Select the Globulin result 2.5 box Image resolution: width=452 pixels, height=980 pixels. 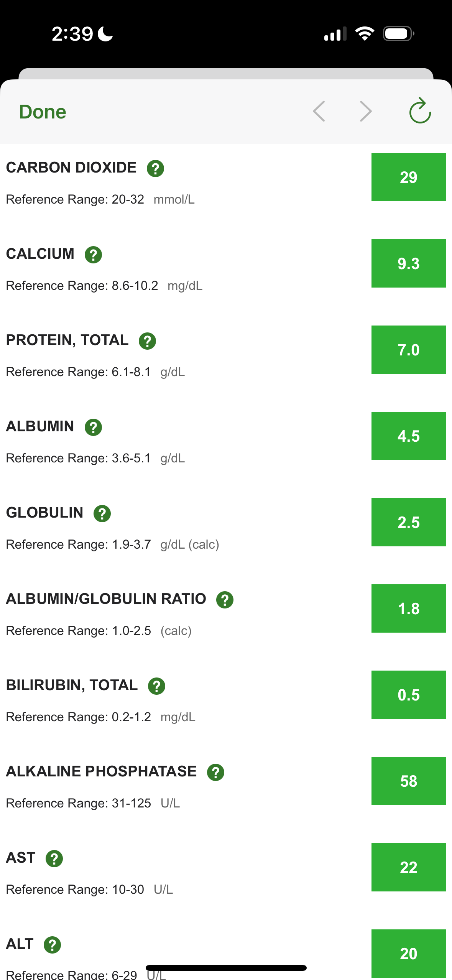point(408,522)
